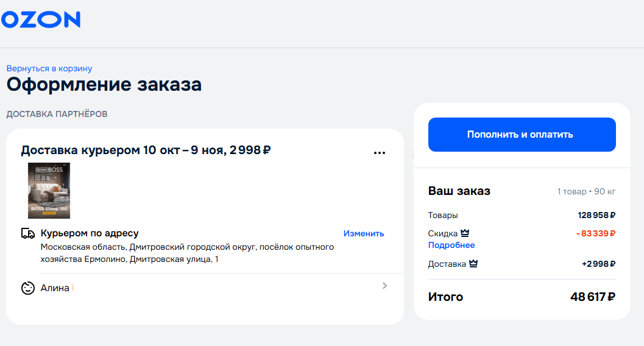The image size is (644, 346).
Task: Click the Московская область delivery address text
Action: [187, 253]
